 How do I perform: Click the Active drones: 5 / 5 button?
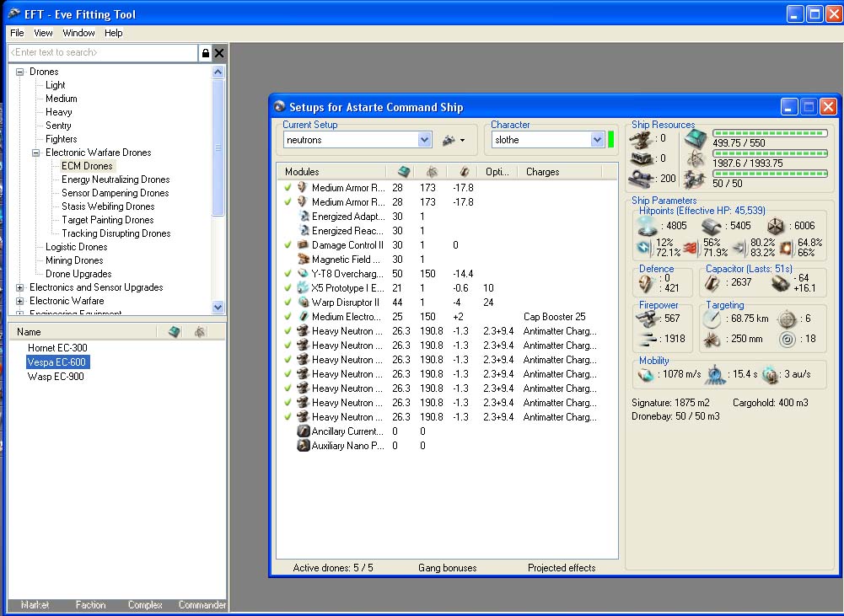pos(333,568)
